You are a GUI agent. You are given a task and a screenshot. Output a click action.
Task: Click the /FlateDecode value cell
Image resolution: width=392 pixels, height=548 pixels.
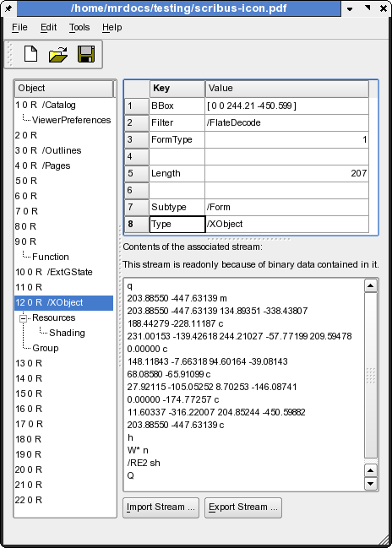(286, 122)
